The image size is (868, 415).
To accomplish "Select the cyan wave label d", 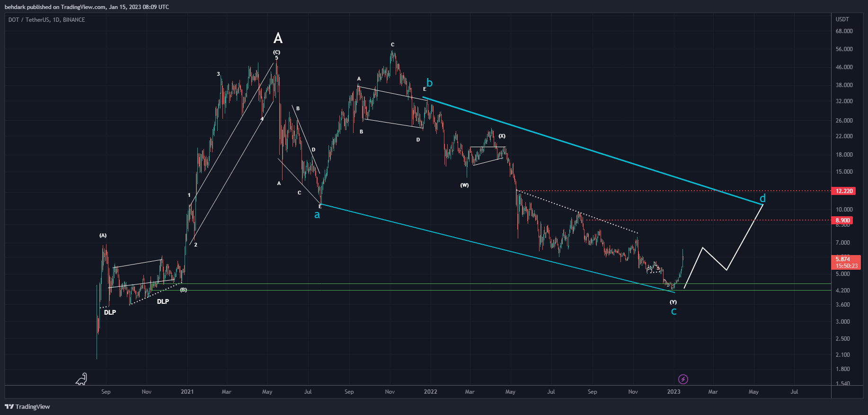I will (762, 198).
